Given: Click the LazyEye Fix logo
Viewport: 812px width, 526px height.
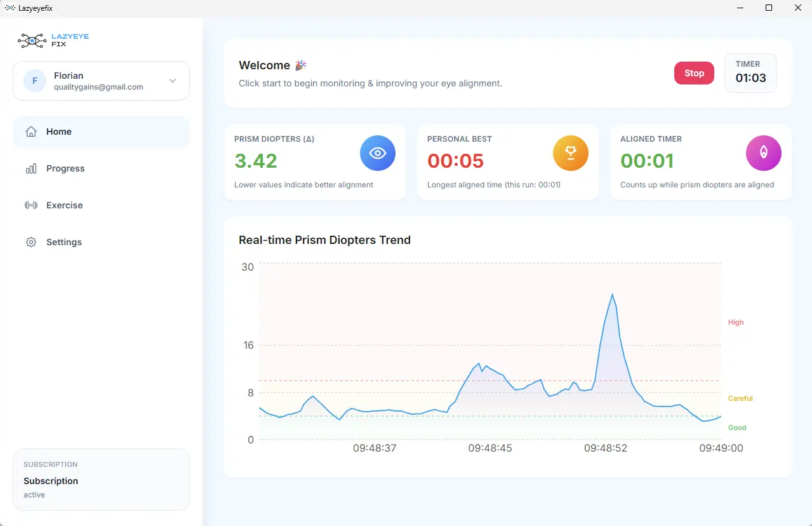Looking at the screenshot, I should pos(53,40).
